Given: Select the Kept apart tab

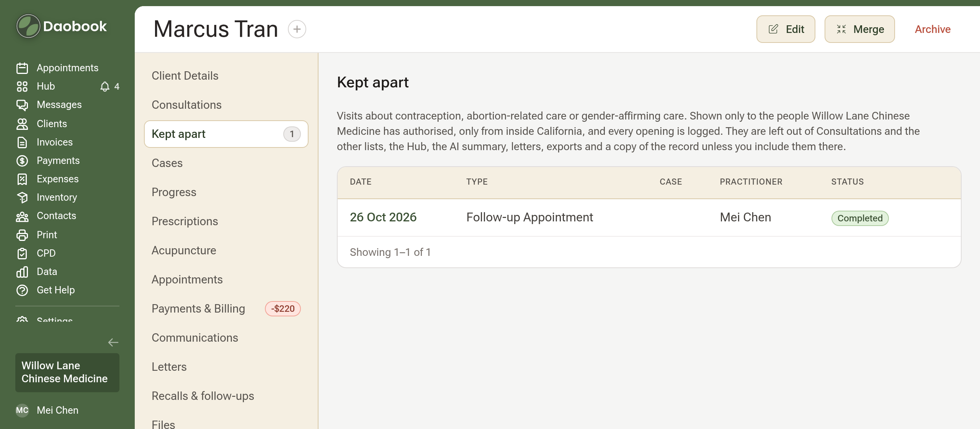Looking at the screenshot, I should pyautogui.click(x=226, y=134).
